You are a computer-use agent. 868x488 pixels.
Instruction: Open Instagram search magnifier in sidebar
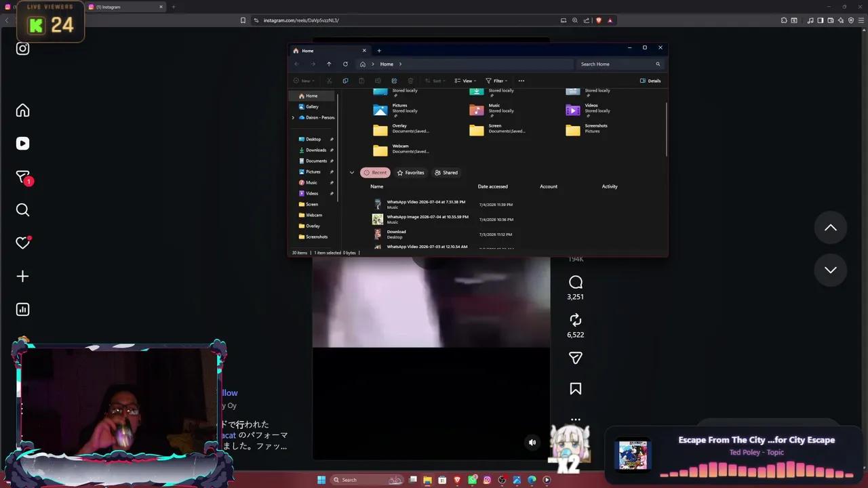pos(22,210)
